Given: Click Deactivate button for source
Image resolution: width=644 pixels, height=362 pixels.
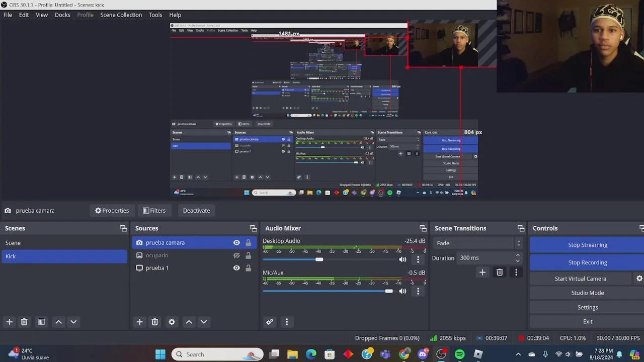Looking at the screenshot, I should click(x=196, y=211).
